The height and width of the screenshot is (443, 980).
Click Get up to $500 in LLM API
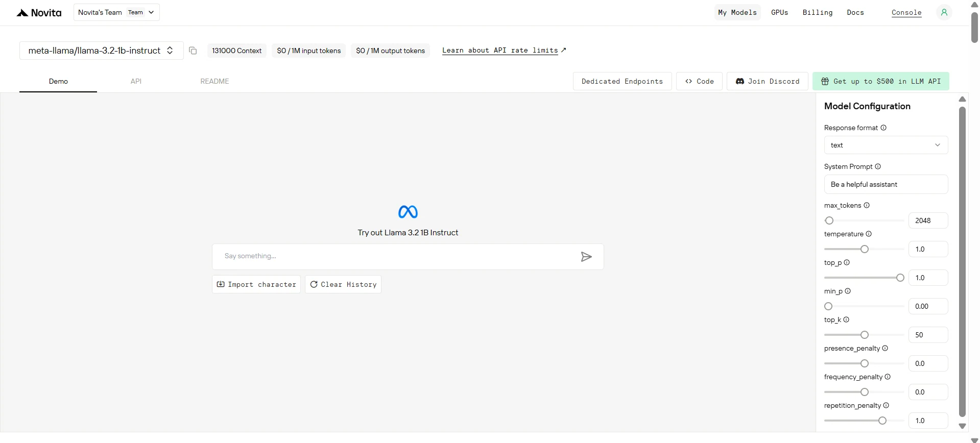tap(881, 81)
